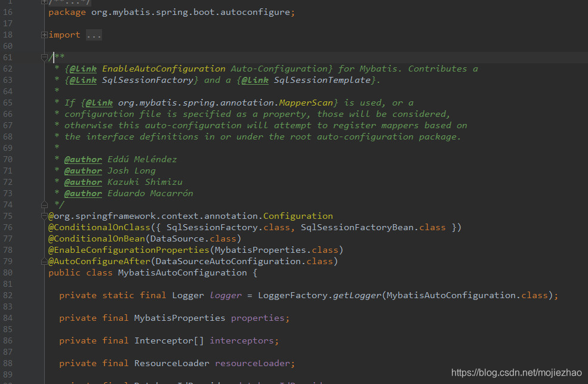
Task: Click the @author tag for Eddú Meléndez
Action: tap(83, 160)
